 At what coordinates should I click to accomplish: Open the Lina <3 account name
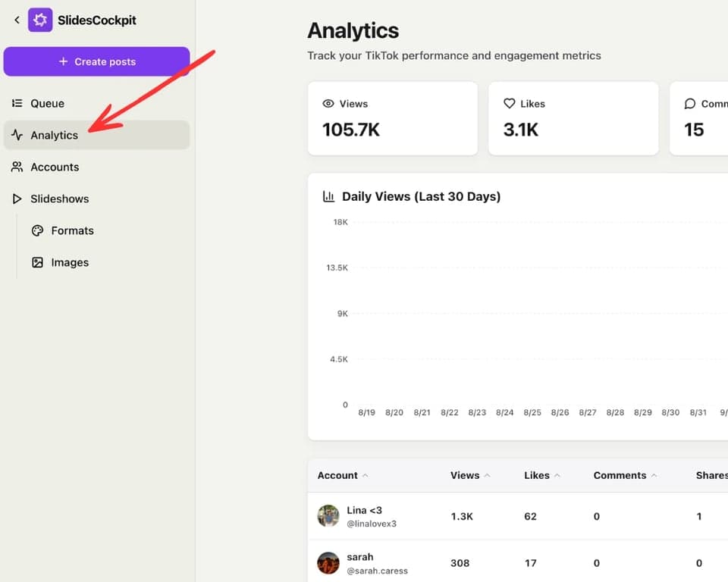[x=365, y=510]
